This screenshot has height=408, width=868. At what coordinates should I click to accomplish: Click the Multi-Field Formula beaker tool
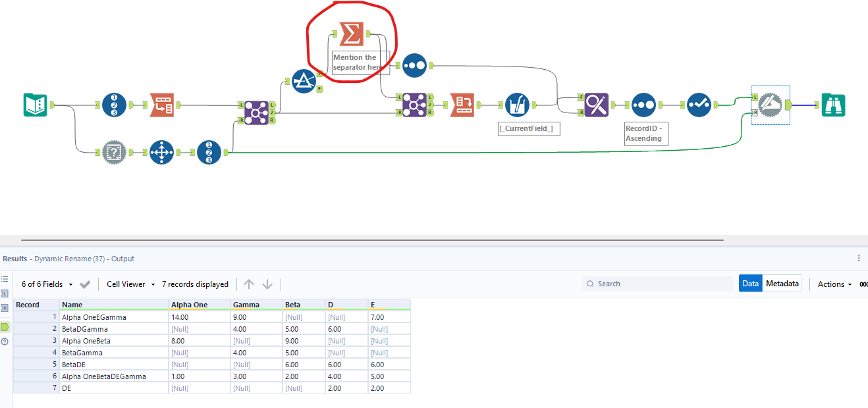click(x=518, y=104)
